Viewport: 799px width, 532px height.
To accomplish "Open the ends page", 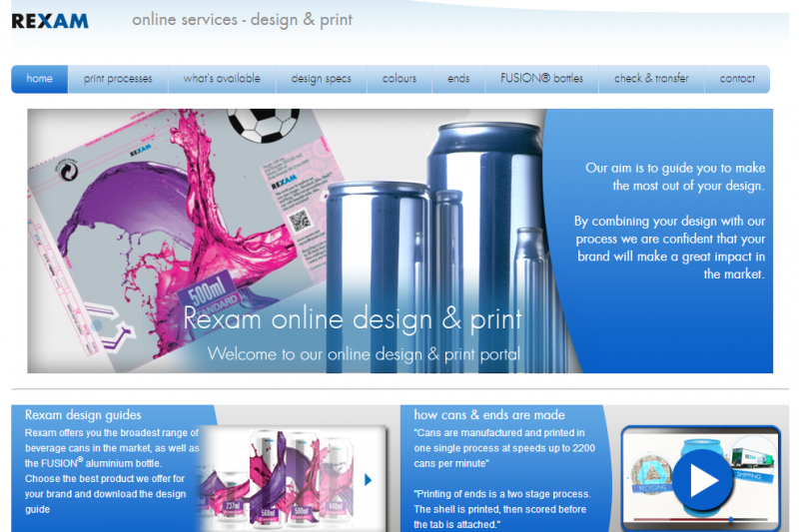I will coord(458,79).
